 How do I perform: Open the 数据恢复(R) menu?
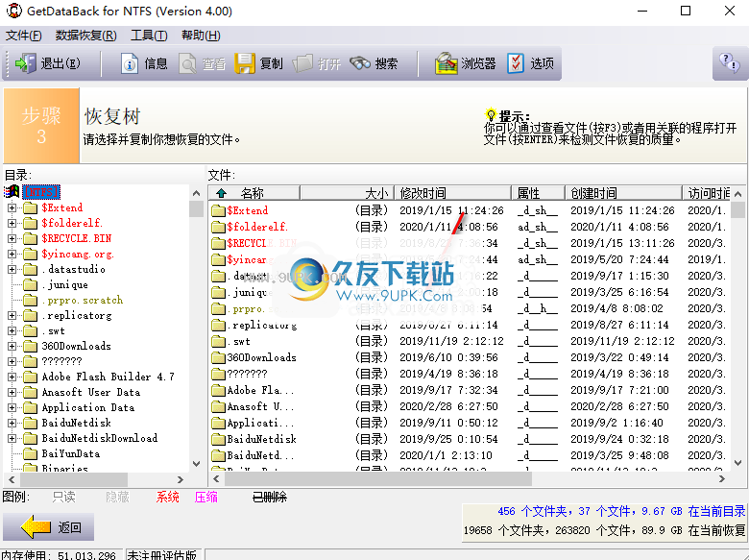click(86, 36)
